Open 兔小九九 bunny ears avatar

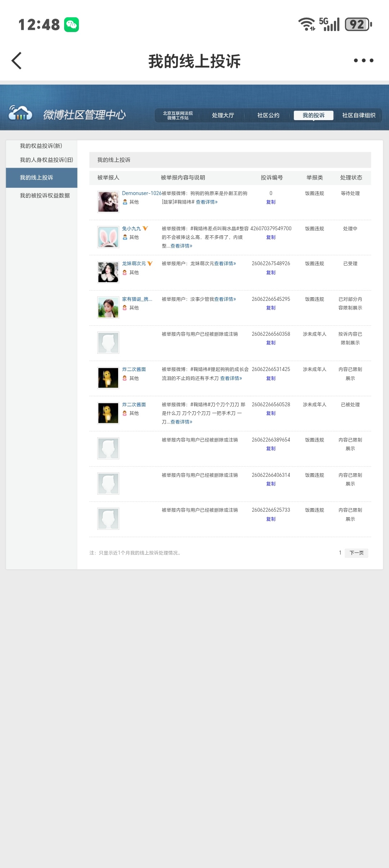point(108,237)
